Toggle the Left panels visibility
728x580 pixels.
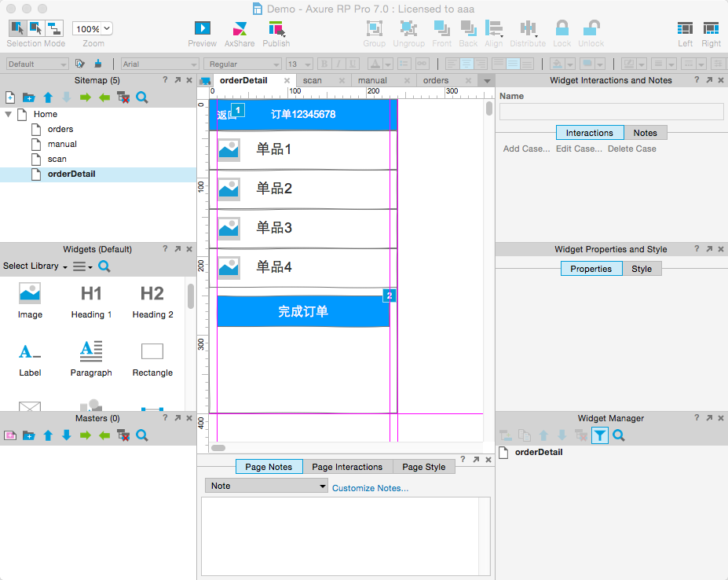(685, 28)
